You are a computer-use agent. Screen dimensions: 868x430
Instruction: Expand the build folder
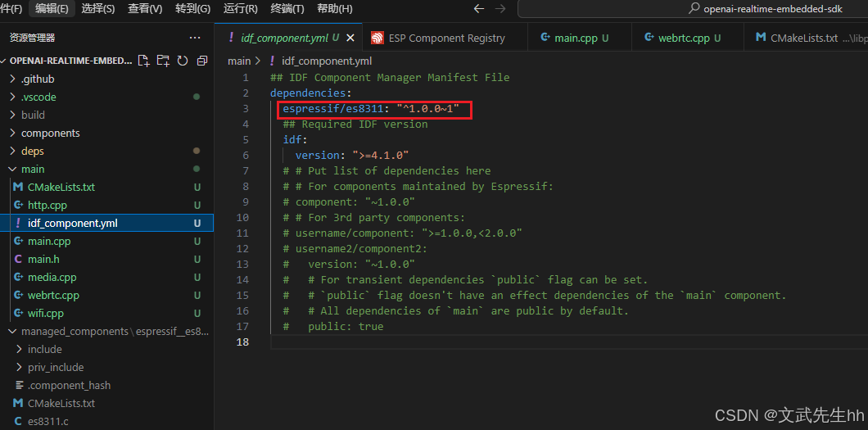click(x=13, y=115)
